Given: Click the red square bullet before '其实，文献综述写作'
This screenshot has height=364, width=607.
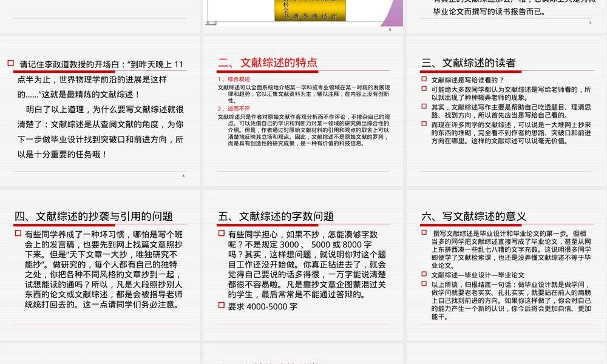Looking at the screenshot, I should (424, 106).
